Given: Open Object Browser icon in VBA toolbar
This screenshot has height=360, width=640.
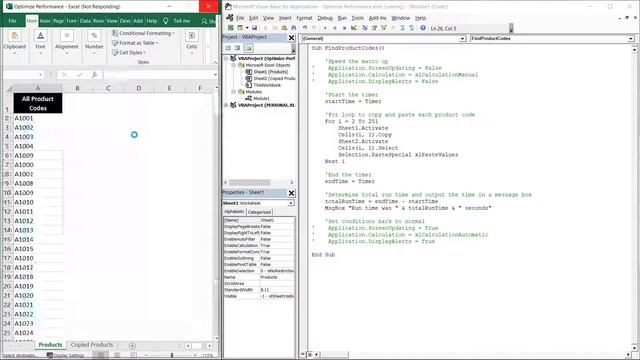Looking at the screenshot, I should pos(384,28).
